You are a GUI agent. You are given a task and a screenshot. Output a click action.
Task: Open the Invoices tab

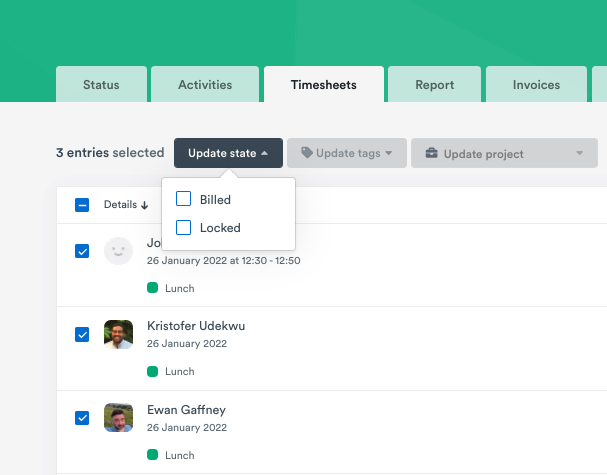pyautogui.click(x=536, y=85)
